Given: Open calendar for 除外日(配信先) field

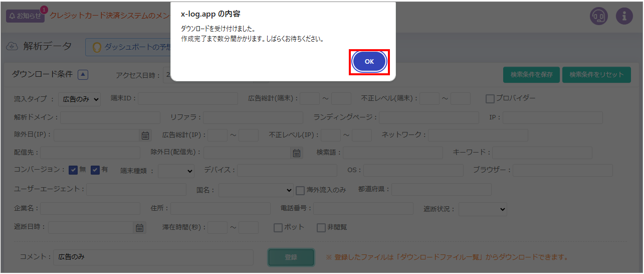Looking at the screenshot, I should click(297, 153).
